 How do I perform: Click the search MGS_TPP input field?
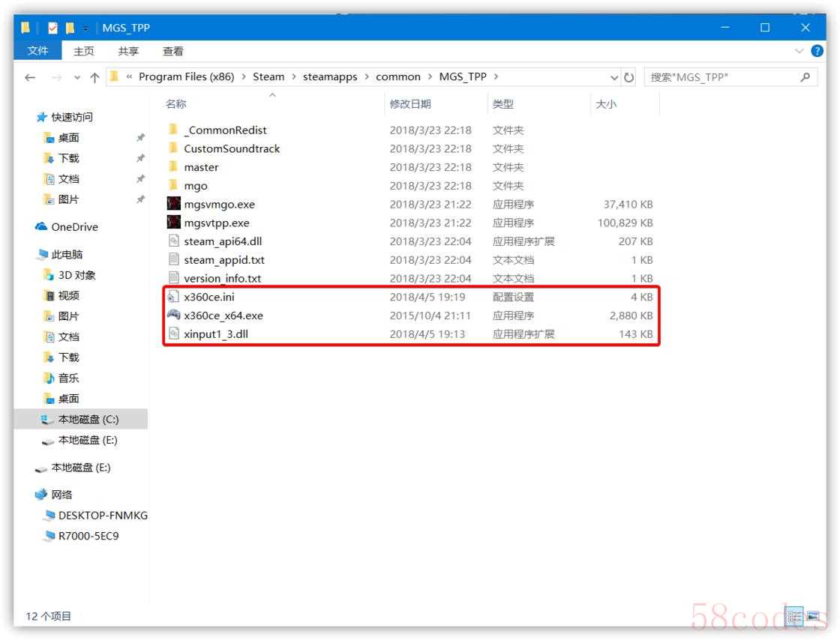click(720, 77)
